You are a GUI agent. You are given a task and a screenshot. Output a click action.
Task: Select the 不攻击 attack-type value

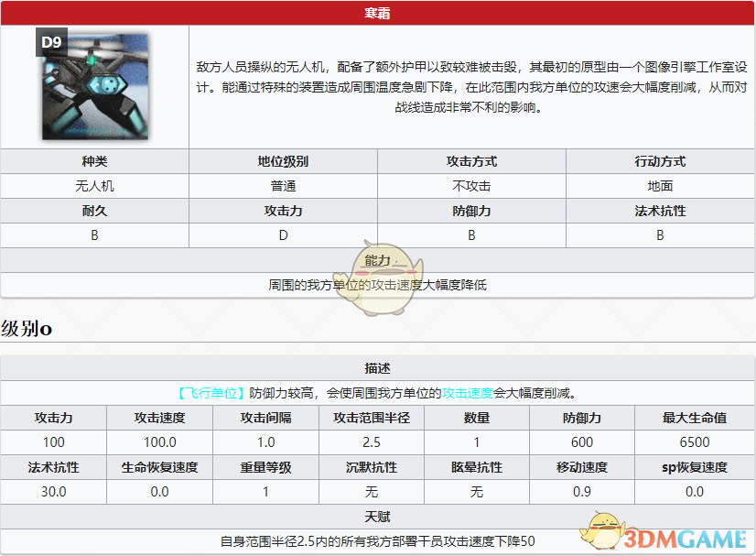point(471,186)
